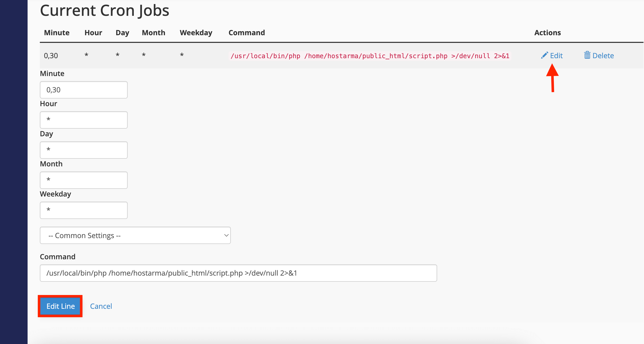This screenshot has width=644, height=344.
Task: Select the Month input field
Action: click(x=84, y=180)
